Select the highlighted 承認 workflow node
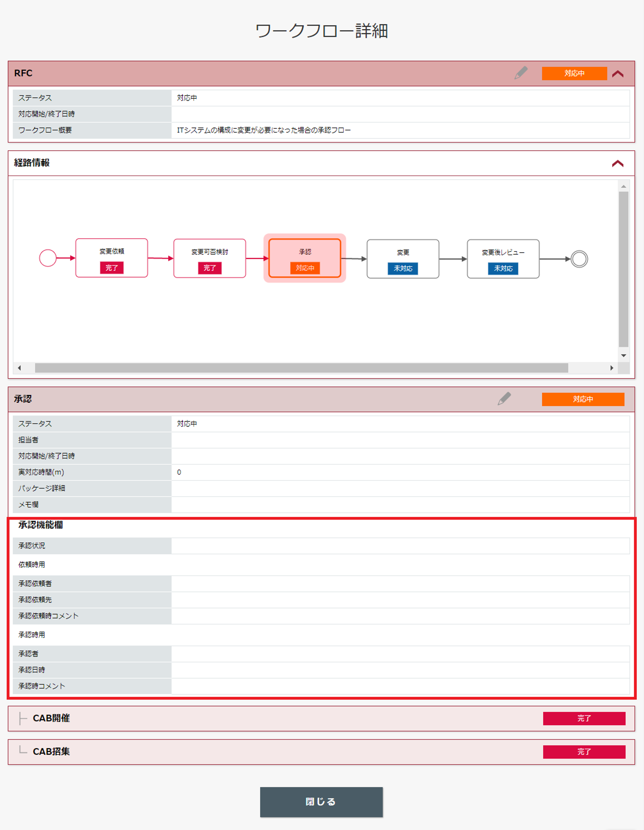This screenshot has width=644, height=830. (305, 258)
